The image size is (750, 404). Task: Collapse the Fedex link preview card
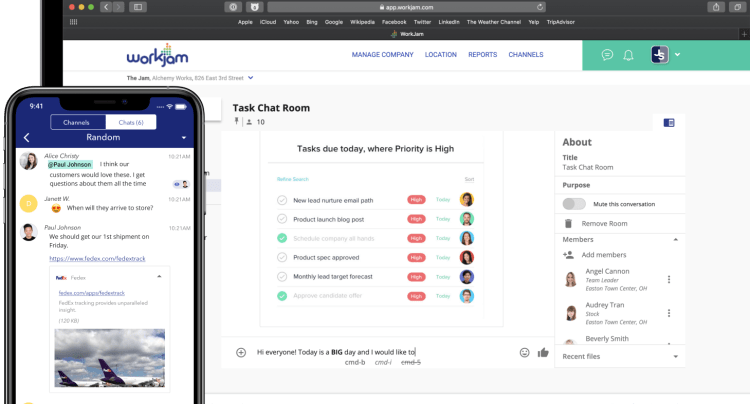[159, 276]
